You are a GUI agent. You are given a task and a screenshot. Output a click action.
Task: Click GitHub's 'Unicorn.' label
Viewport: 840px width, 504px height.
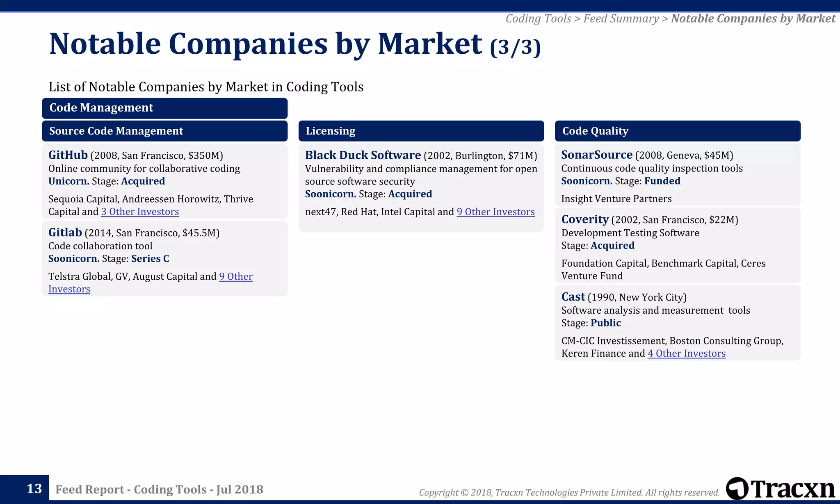[69, 181]
